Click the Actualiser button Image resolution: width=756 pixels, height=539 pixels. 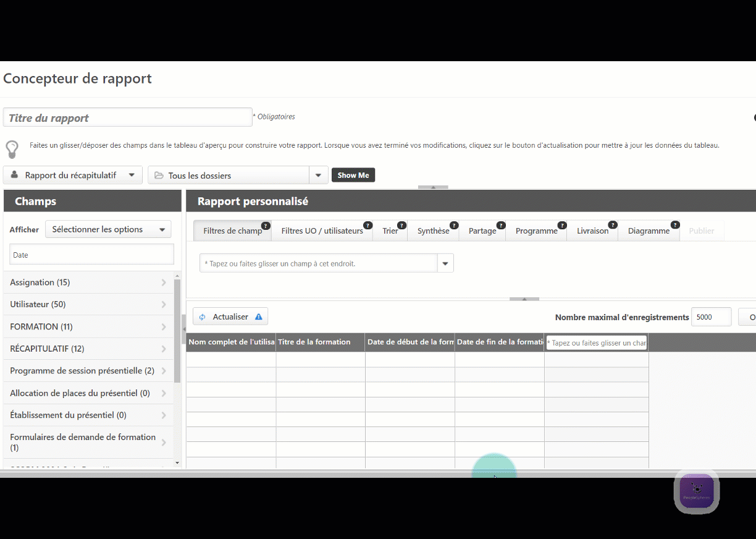pyautogui.click(x=230, y=316)
